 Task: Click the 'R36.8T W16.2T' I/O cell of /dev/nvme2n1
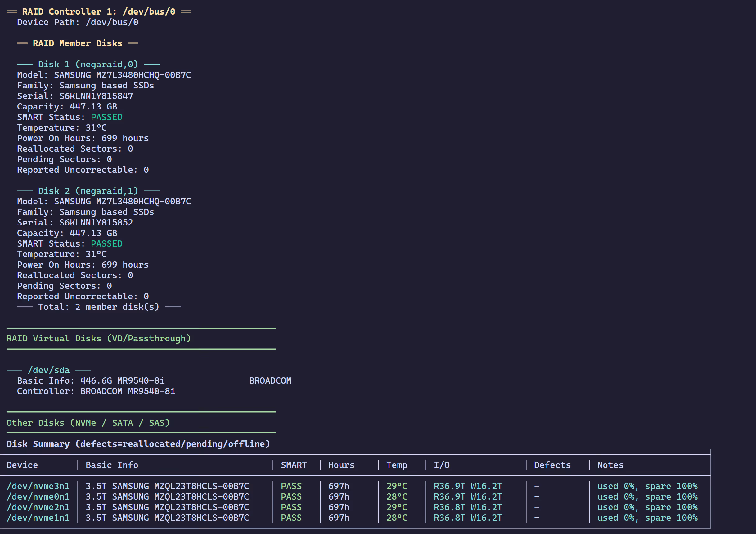pyautogui.click(x=468, y=507)
